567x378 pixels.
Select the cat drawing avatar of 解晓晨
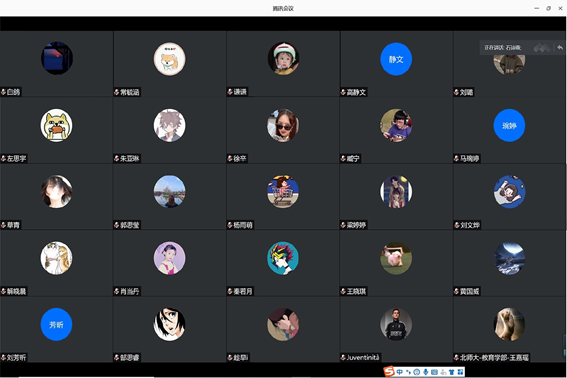click(56, 258)
